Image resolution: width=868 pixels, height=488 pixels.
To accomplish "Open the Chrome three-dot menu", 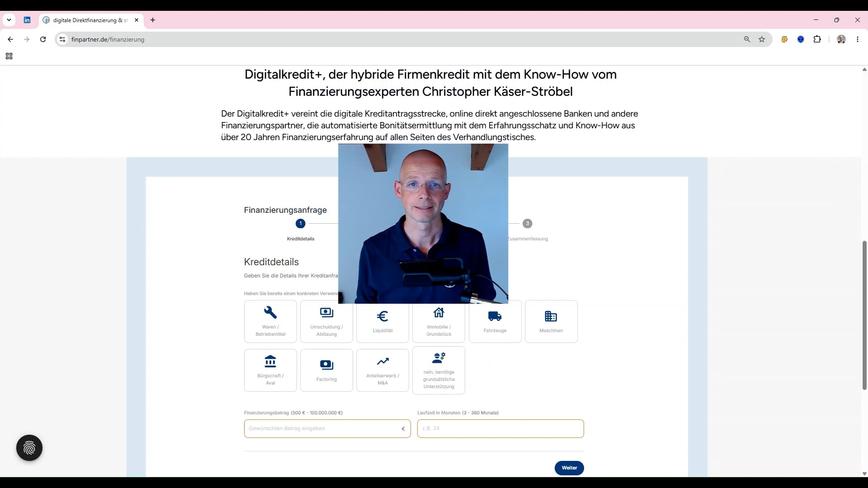I will (858, 39).
